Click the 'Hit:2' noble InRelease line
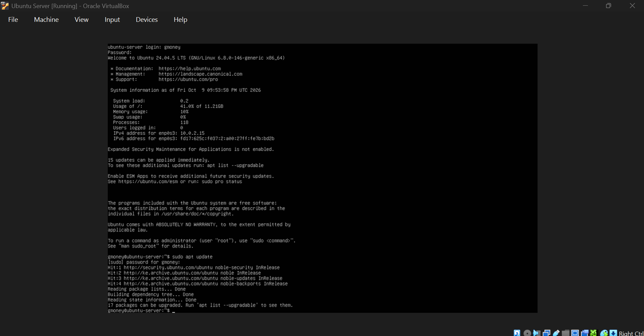The width and height of the screenshot is (644, 336). click(x=184, y=273)
